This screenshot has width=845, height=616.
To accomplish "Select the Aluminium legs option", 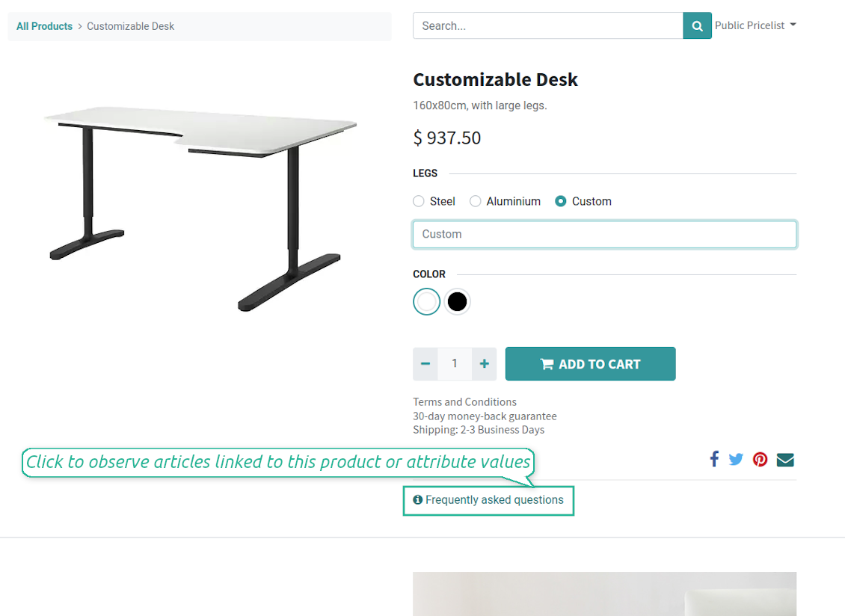I will pyautogui.click(x=476, y=201).
